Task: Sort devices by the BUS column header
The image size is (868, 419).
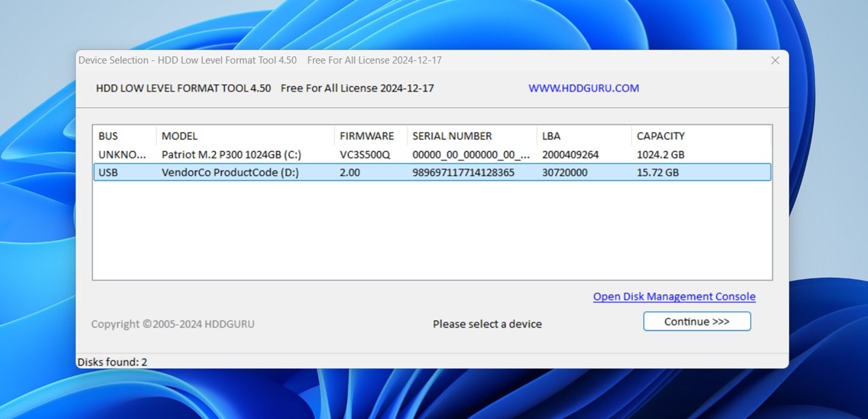Action: (x=107, y=136)
